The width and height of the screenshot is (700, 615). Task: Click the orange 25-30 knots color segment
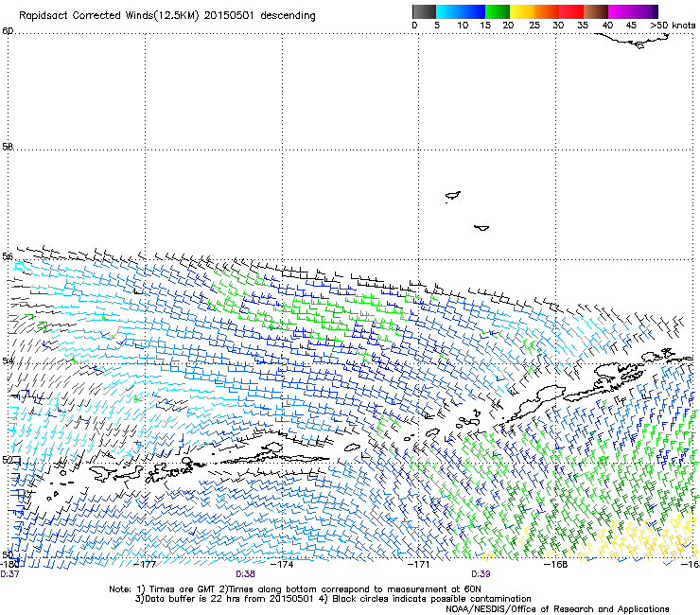(x=547, y=11)
